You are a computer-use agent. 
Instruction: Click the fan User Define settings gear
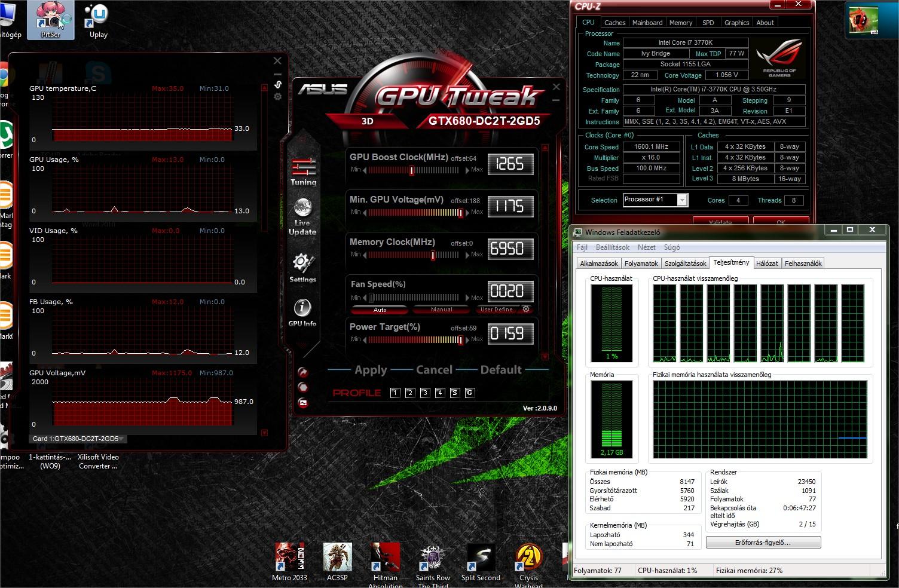[526, 309]
